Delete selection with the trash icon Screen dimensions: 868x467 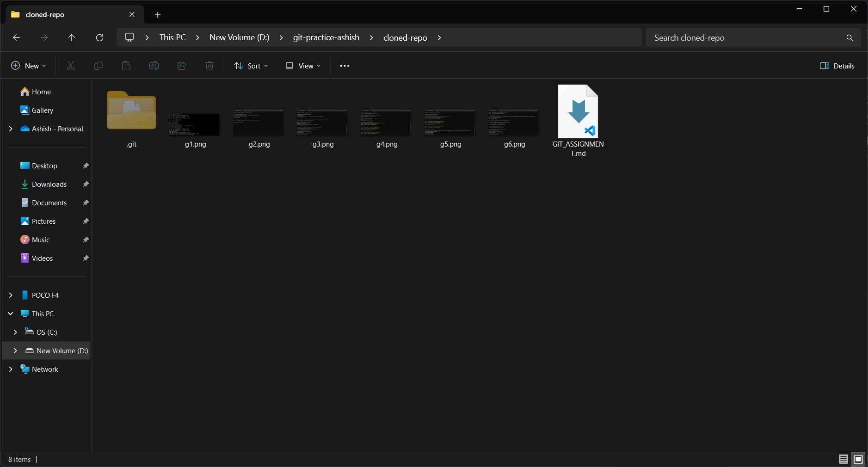(x=209, y=66)
